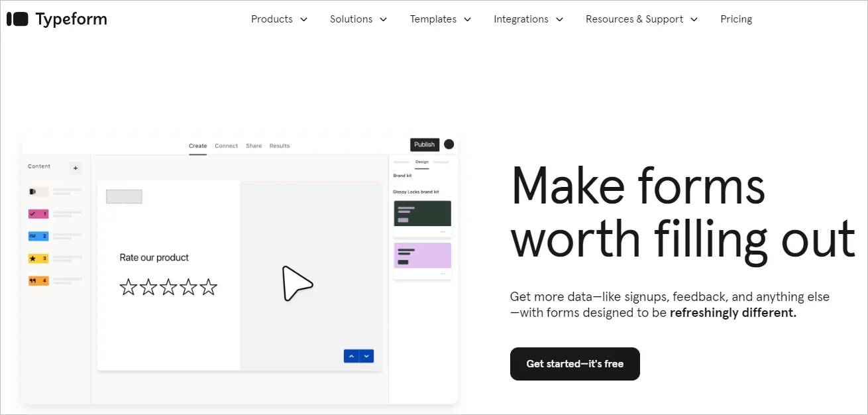
Task: Click the Rate our product question text
Action: click(x=154, y=257)
